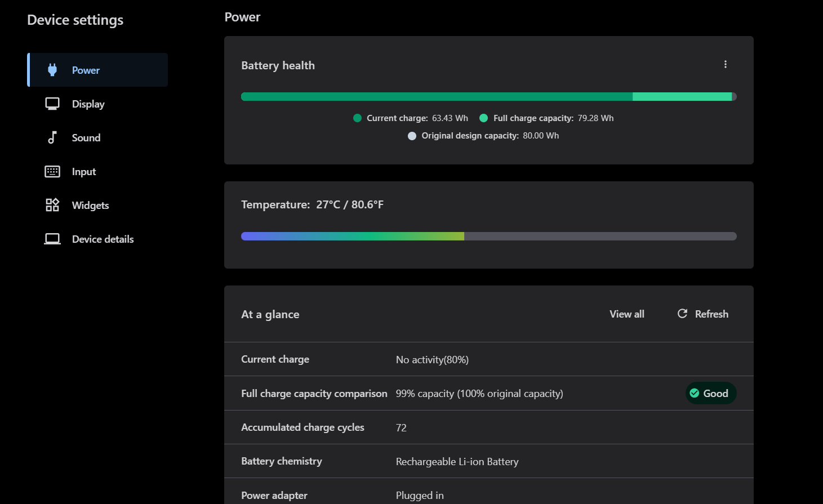Click the circular Refresh arrow icon
Image resolution: width=823 pixels, height=504 pixels.
click(682, 314)
